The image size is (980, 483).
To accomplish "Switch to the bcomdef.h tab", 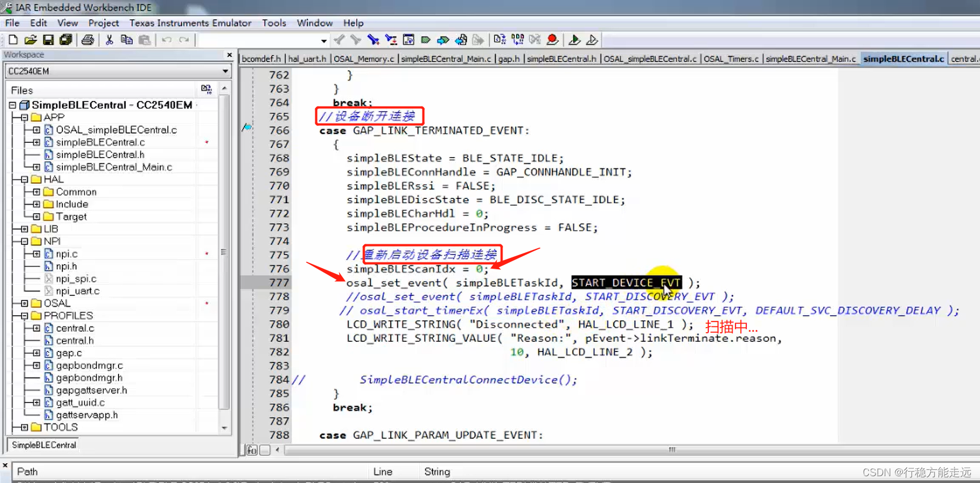I will pos(261,59).
